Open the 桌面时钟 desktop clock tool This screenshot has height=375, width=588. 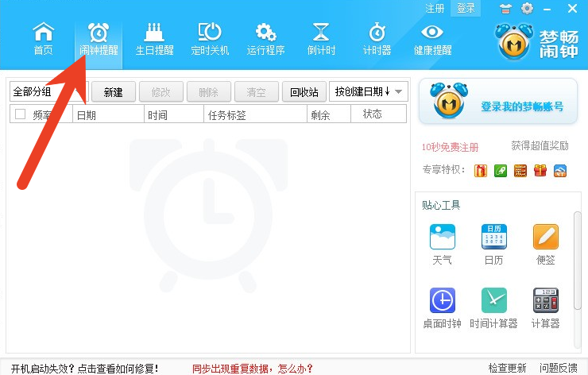tap(443, 308)
